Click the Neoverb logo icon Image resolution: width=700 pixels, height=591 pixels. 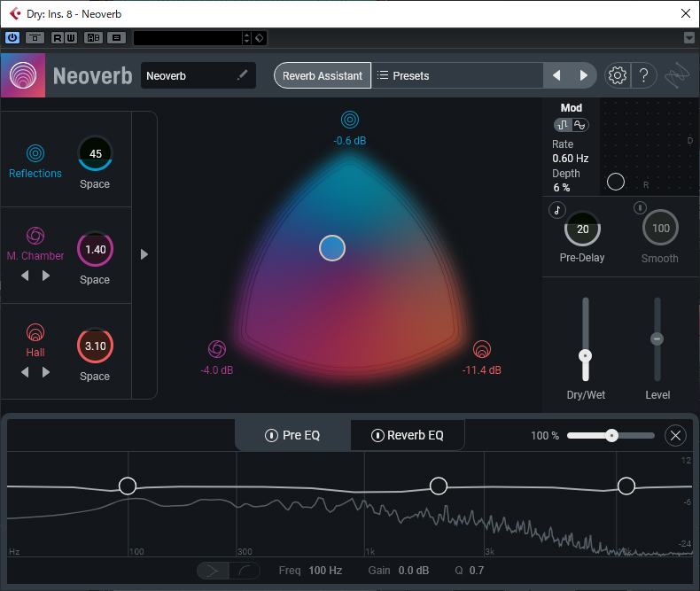tap(23, 75)
